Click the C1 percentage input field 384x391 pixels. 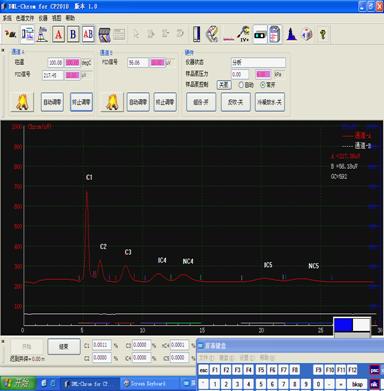coord(102,345)
